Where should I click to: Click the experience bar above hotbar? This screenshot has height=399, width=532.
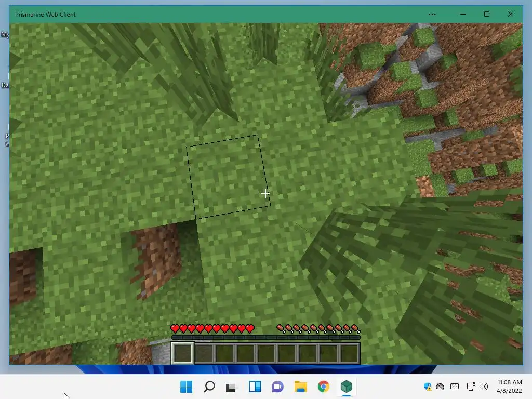coord(265,337)
